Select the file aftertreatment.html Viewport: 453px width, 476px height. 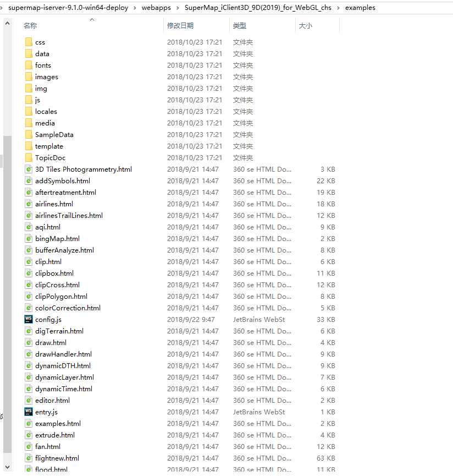click(65, 192)
